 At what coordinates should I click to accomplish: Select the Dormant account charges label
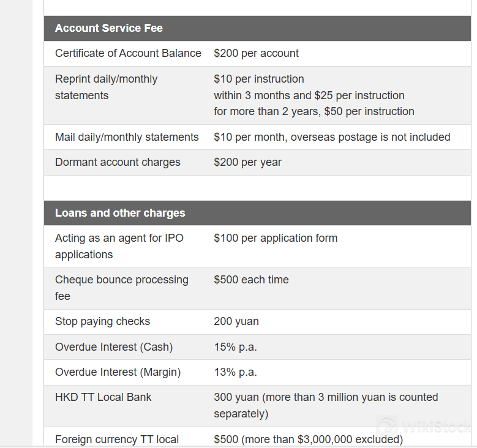118,162
